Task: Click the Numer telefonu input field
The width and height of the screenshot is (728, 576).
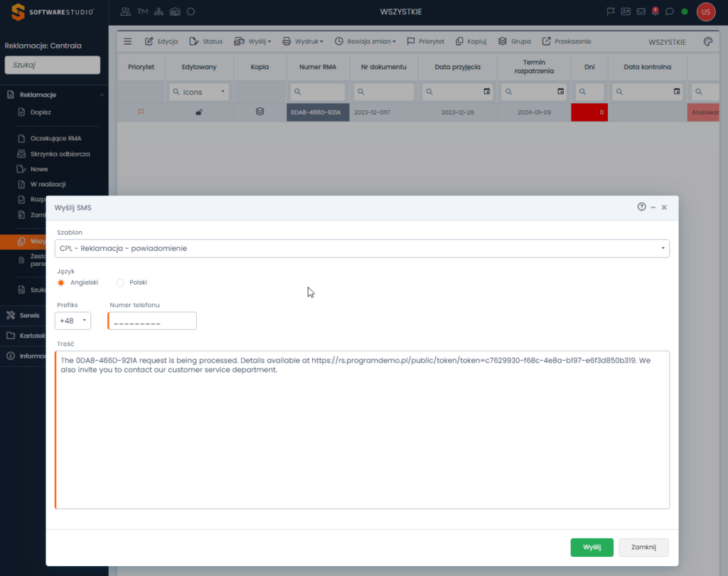Action: click(153, 321)
